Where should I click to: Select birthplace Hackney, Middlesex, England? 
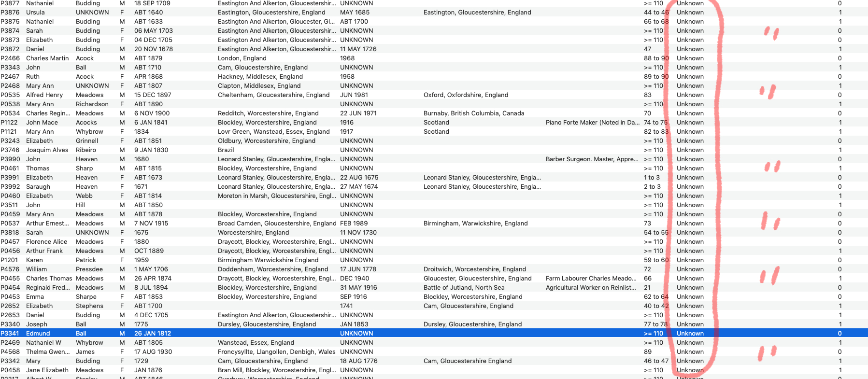point(260,77)
